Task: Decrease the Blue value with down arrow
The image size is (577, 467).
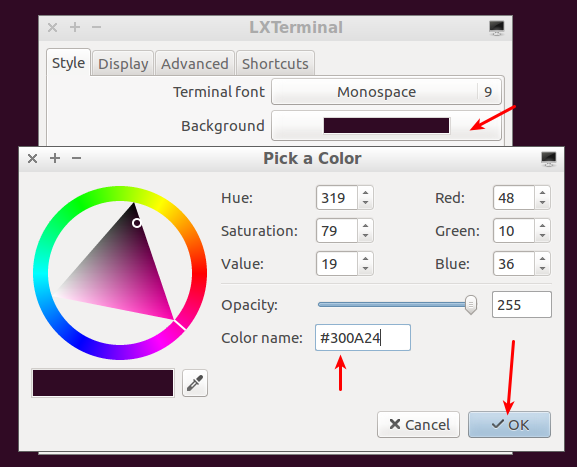Action: (542, 269)
